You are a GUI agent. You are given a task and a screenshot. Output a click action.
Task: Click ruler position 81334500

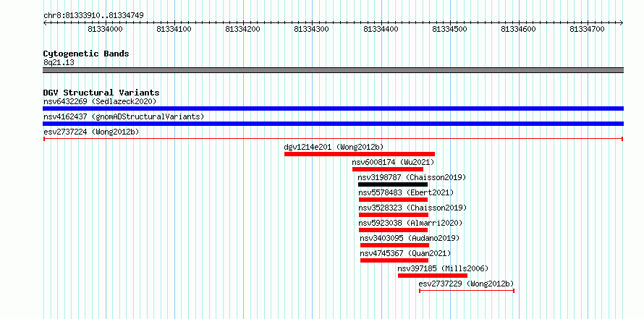(450, 29)
